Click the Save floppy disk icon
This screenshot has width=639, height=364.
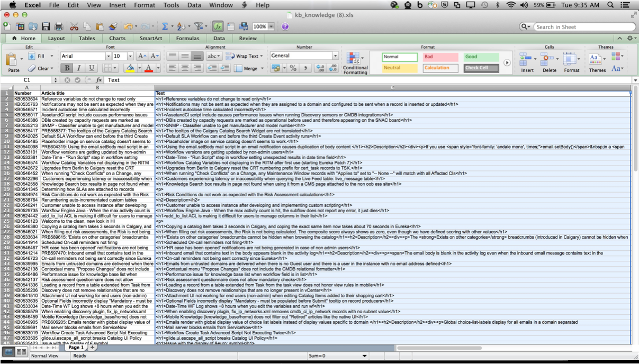pos(46,26)
